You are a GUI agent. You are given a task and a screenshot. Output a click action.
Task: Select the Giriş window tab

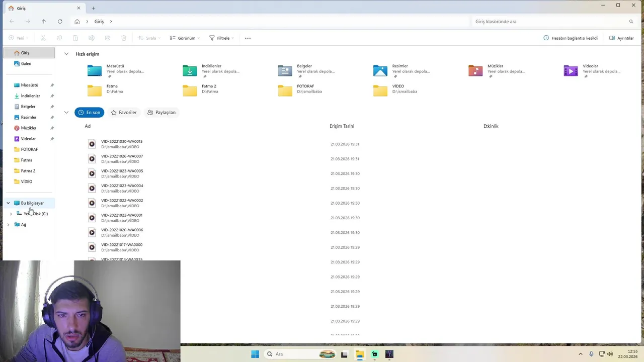44,8
